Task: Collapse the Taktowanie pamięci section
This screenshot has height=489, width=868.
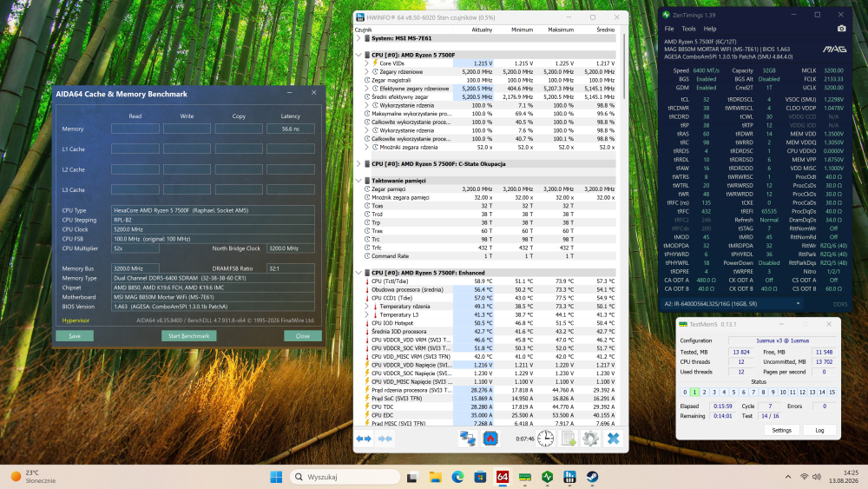Action: coord(358,181)
